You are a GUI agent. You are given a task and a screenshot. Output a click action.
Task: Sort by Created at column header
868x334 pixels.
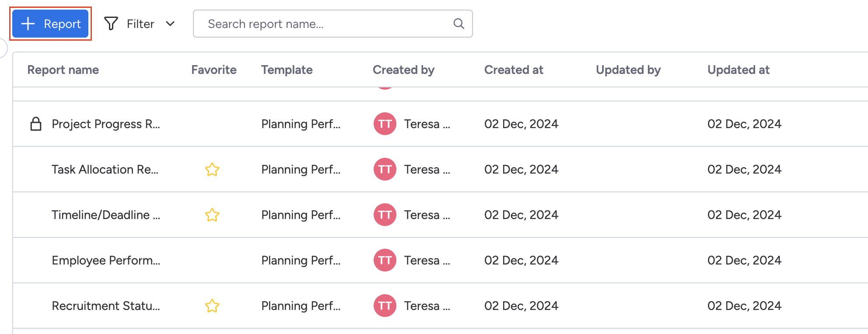513,70
